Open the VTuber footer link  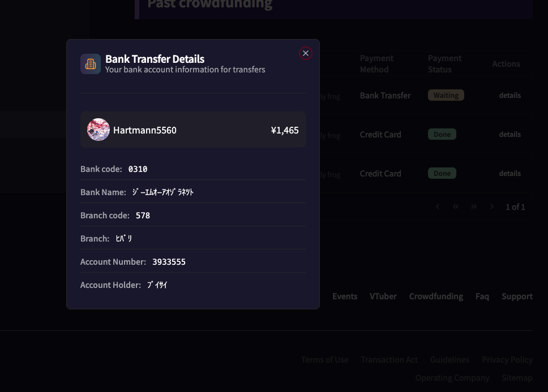383,296
